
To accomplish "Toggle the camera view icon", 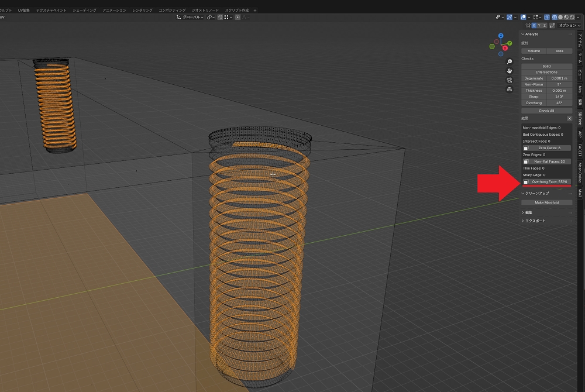I will [510, 80].
